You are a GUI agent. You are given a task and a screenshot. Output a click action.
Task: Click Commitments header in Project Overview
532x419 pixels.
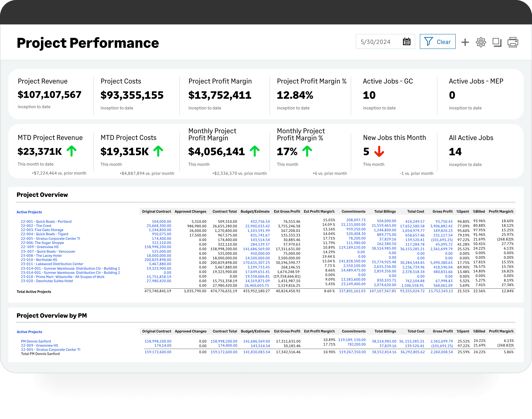pyautogui.click(x=353, y=211)
